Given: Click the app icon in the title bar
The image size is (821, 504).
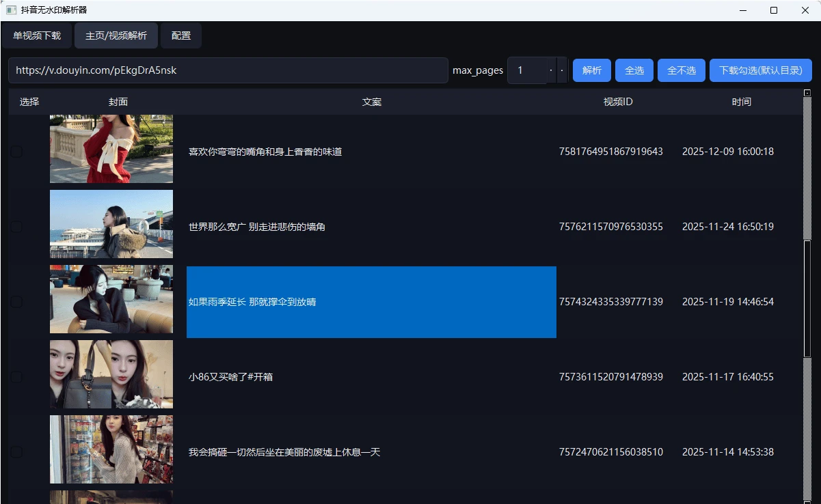Looking at the screenshot, I should (11, 10).
